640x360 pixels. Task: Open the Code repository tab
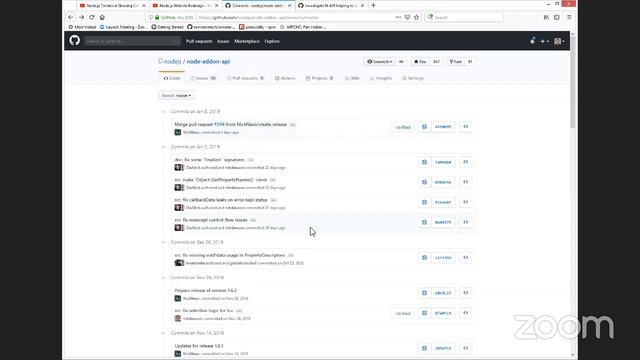pos(172,78)
